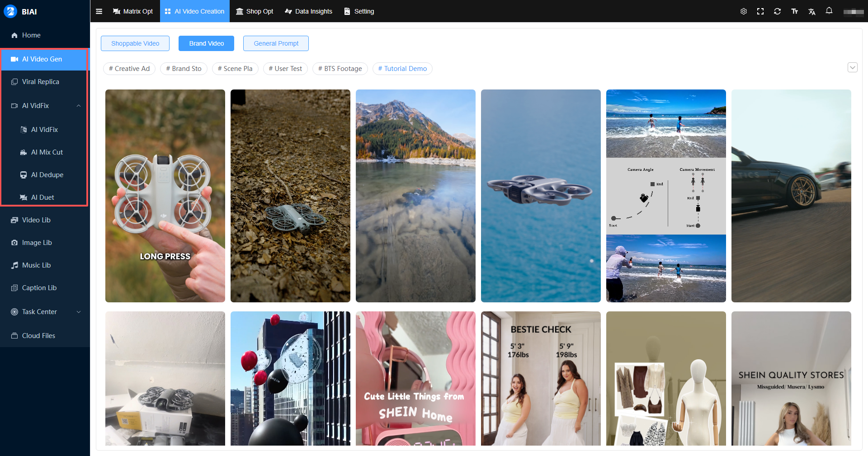The height and width of the screenshot is (456, 868).
Task: Open the language translate icon
Action: click(x=812, y=12)
